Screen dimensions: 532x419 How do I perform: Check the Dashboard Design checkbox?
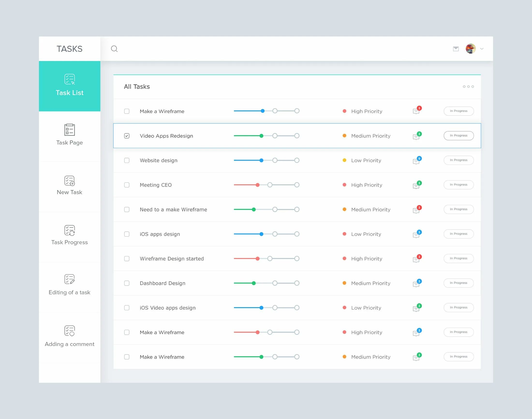point(127,283)
